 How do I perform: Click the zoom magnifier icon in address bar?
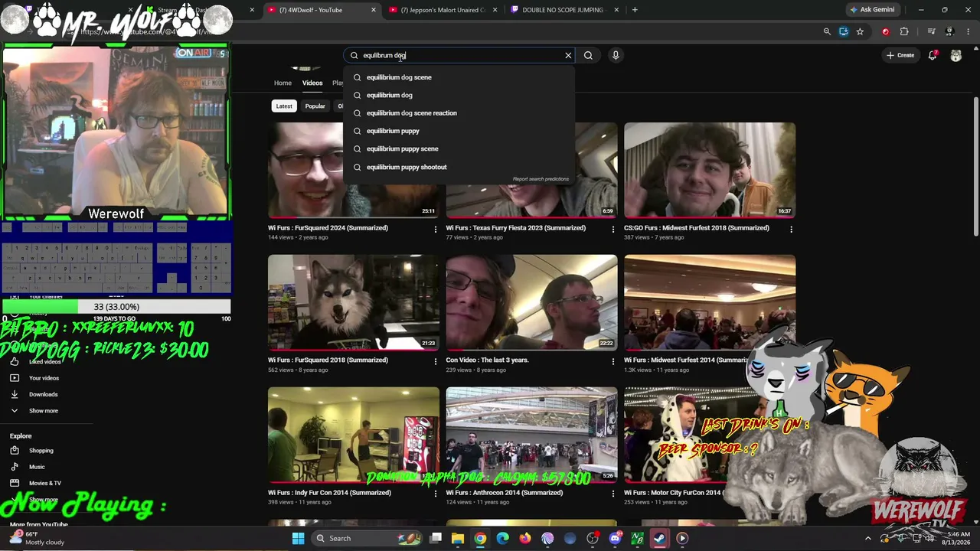(827, 31)
